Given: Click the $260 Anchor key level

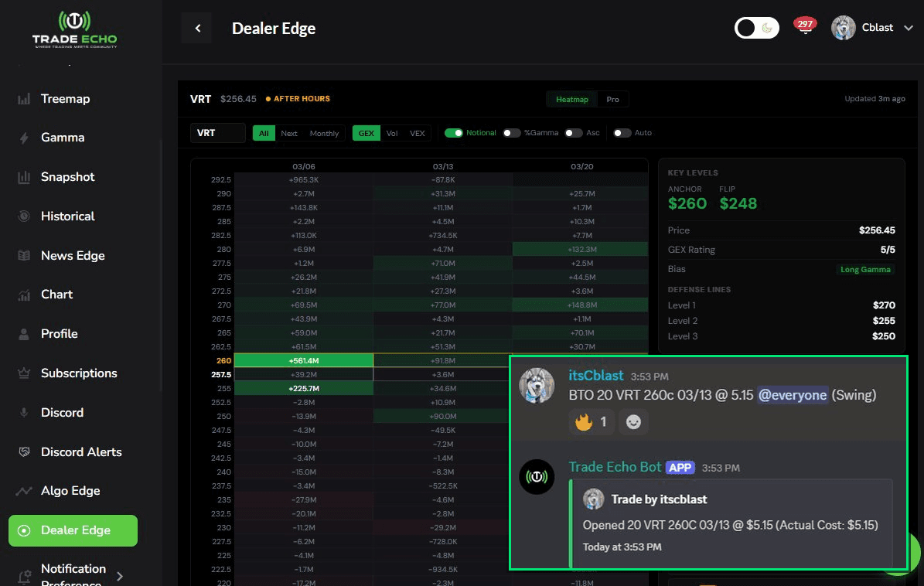Looking at the screenshot, I should pyautogui.click(x=687, y=203).
